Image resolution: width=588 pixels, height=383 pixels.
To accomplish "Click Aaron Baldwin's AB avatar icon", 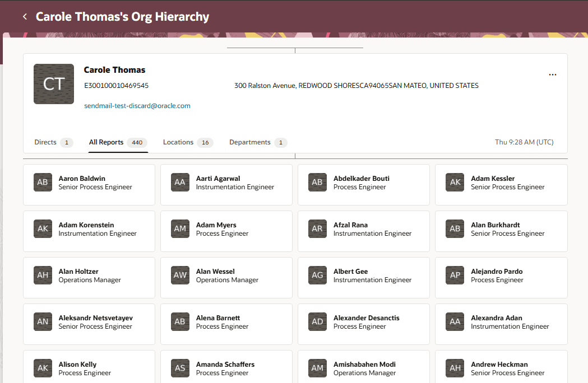I will 43,182.
